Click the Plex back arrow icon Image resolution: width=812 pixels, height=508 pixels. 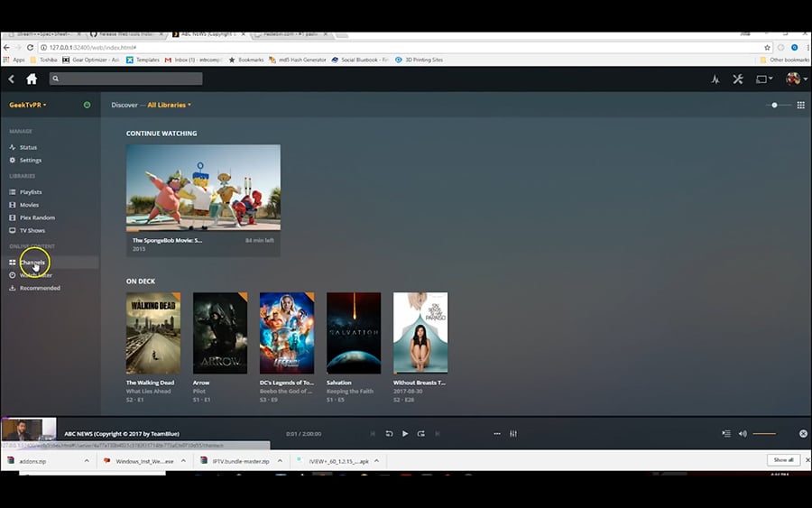[12, 79]
